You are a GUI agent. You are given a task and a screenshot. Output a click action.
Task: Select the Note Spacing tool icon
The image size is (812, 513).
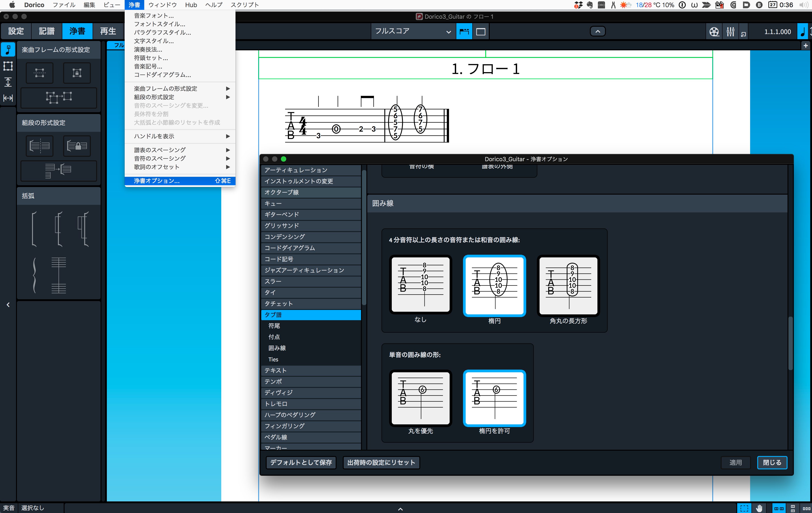[x=8, y=98]
